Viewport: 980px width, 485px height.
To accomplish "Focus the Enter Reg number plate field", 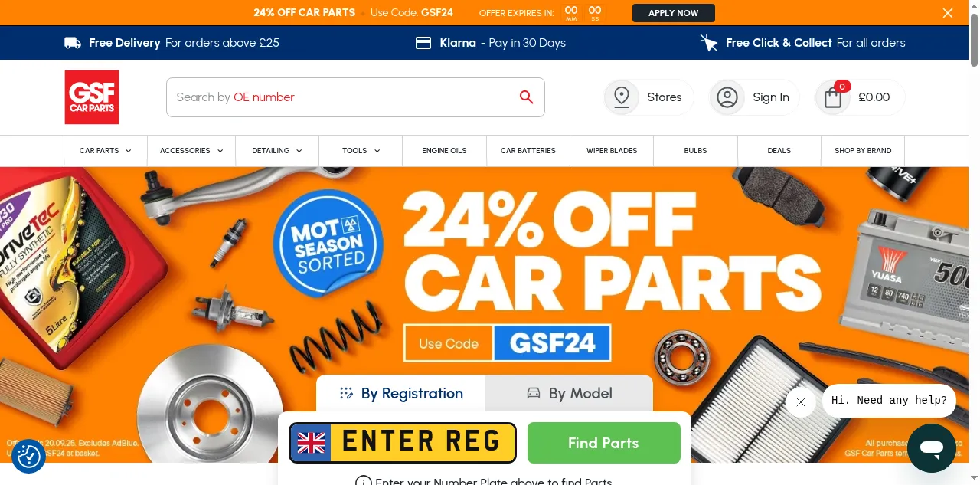I will tap(403, 443).
